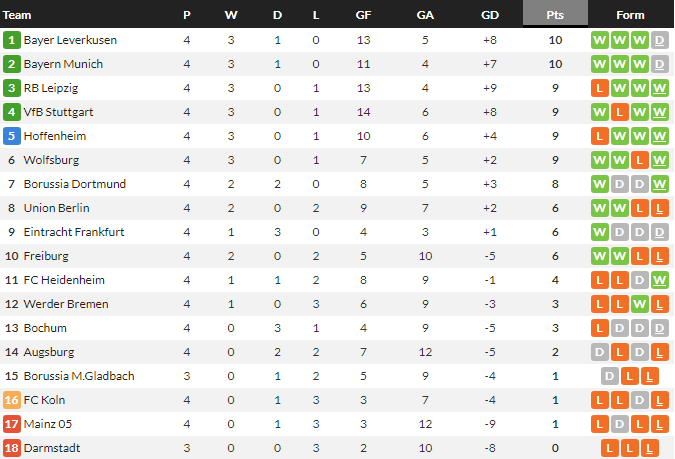
Task: Open the Eintracht Frankfurt team link
Action: coord(74,232)
